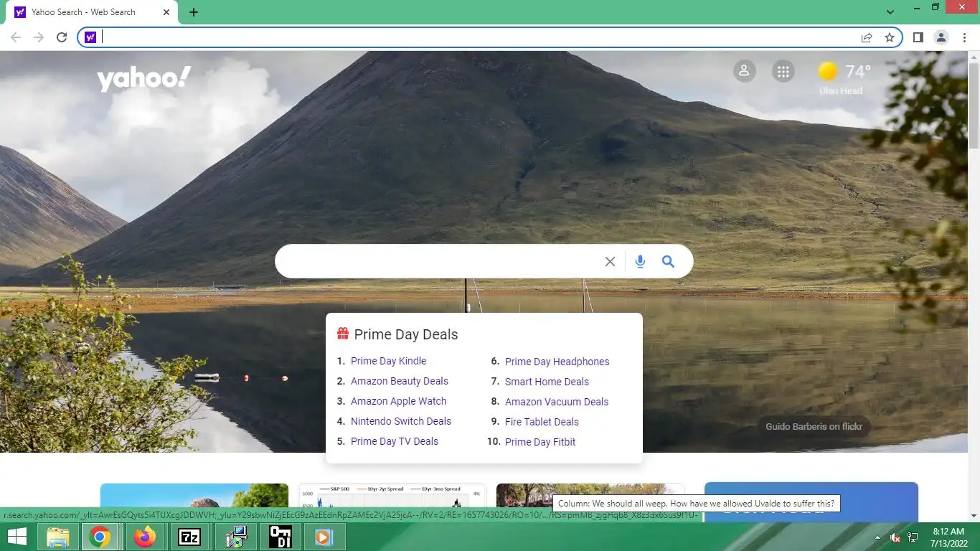980x551 pixels.
Task: Select the Yahoo Search - Web Search tab
Action: [x=93, y=12]
